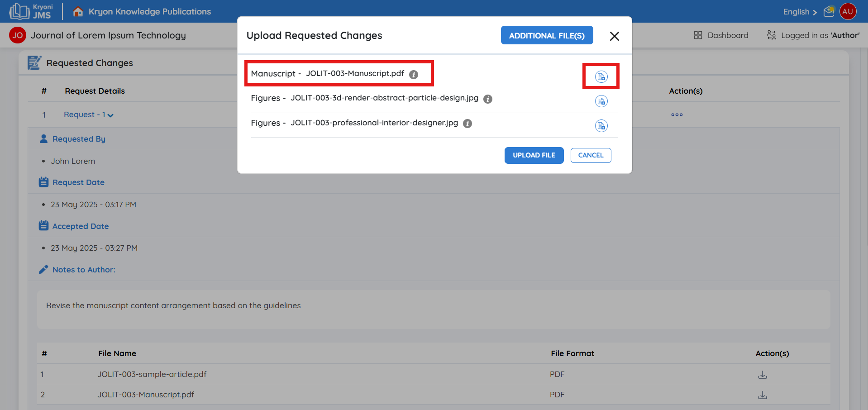
Task: Click the upload icon for Manuscript file
Action: click(601, 76)
